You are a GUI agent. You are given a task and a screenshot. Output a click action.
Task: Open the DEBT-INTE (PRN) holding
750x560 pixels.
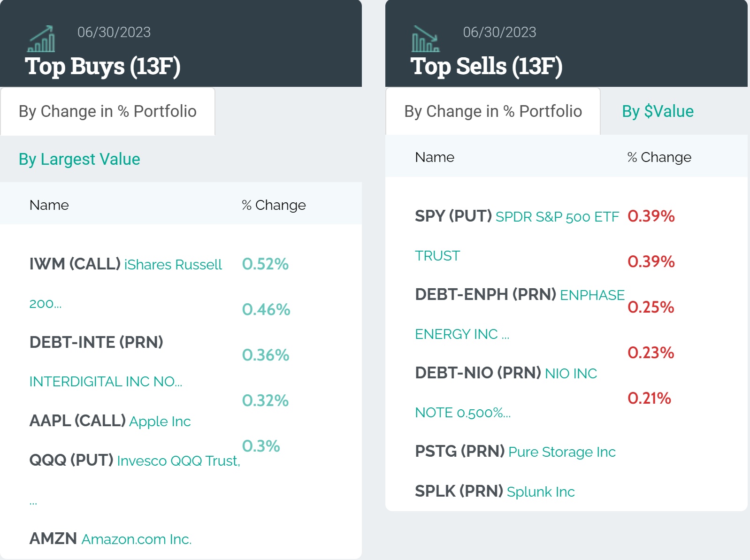point(96,343)
